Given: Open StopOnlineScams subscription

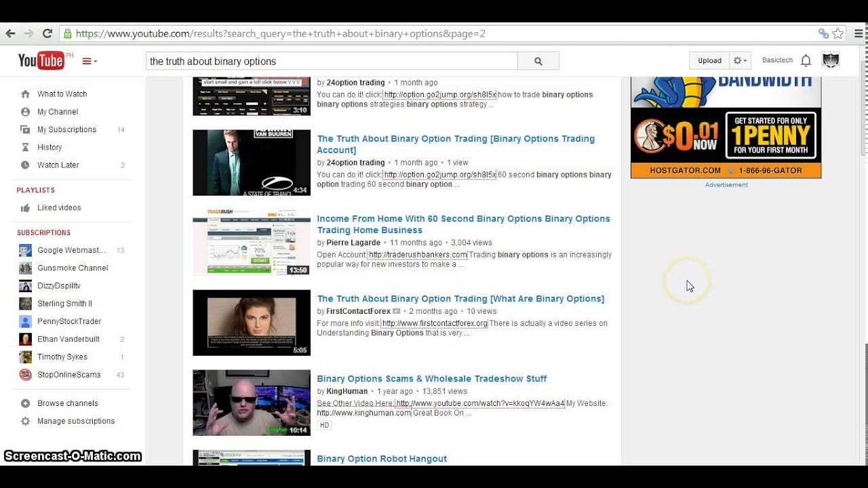Looking at the screenshot, I should click(x=69, y=375).
